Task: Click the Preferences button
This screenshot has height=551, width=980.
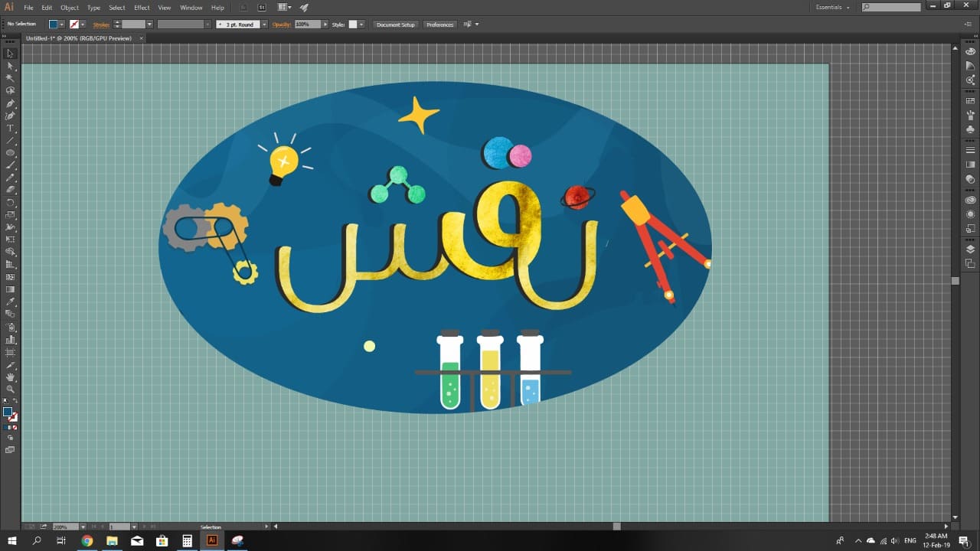Action: [440, 24]
